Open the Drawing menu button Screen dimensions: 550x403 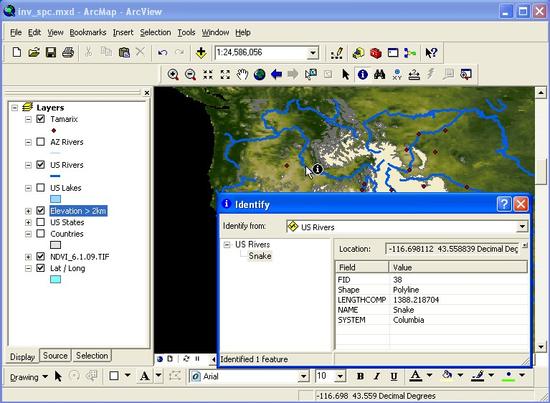(x=29, y=377)
